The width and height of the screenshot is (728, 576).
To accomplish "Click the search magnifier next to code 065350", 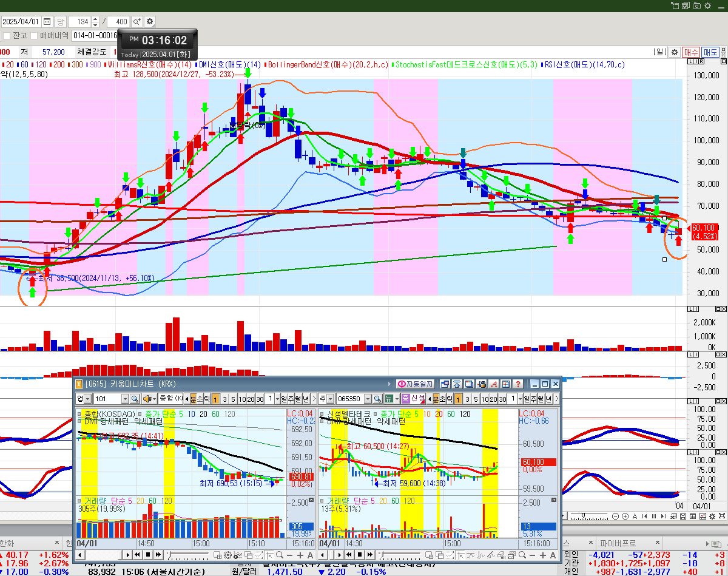I will (x=377, y=399).
